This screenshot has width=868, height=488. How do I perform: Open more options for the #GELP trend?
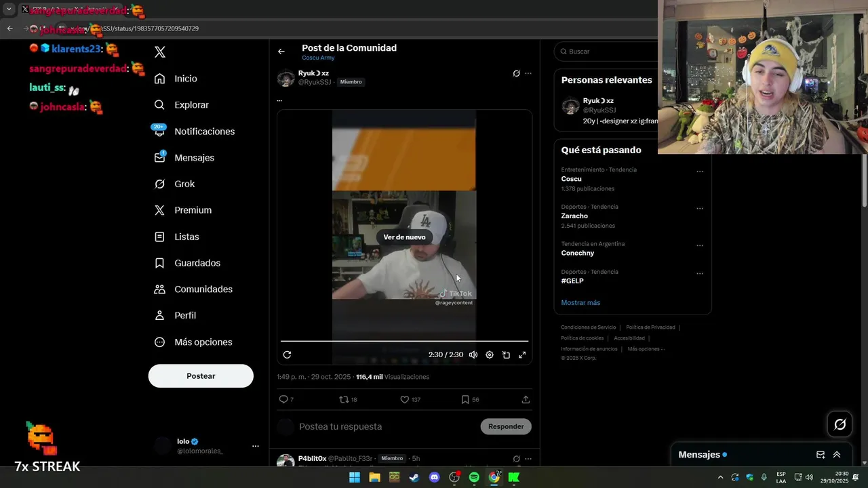tap(700, 274)
